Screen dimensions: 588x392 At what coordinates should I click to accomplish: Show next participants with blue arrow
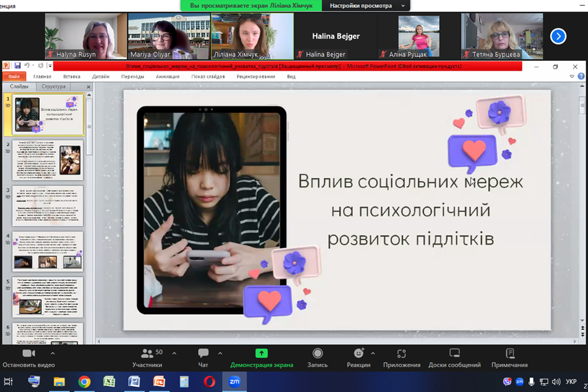(558, 36)
